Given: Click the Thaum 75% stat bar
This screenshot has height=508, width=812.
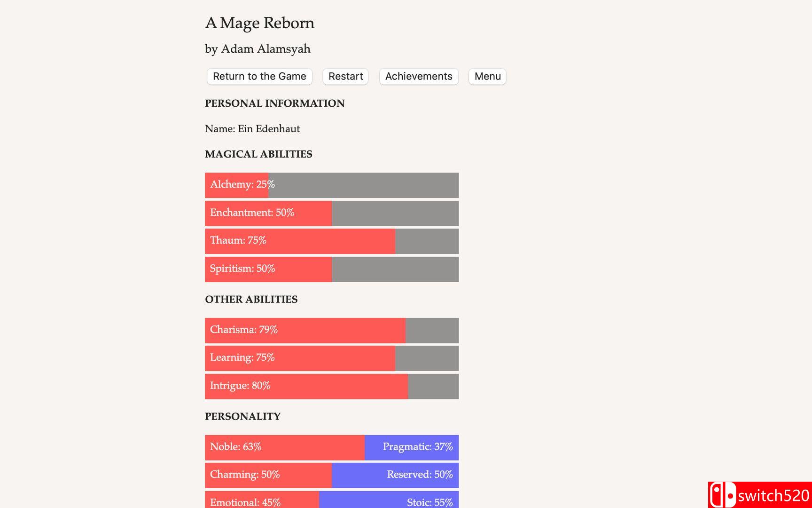Looking at the screenshot, I should (x=332, y=241).
